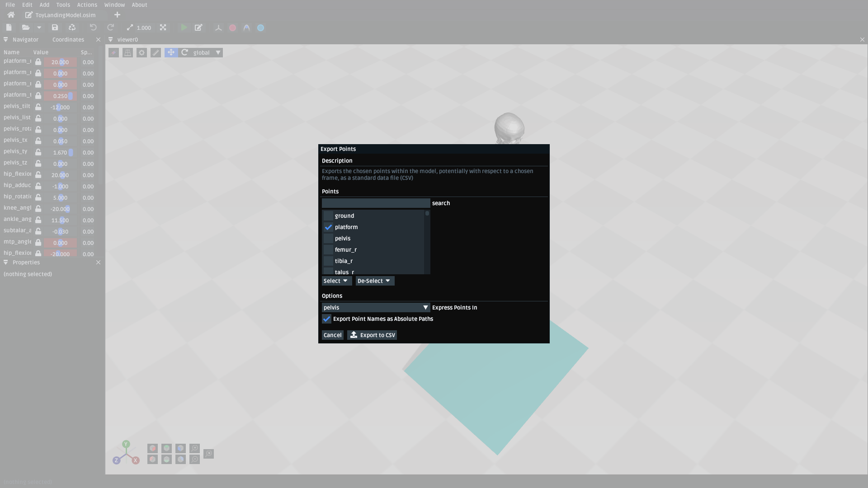
Task: Open the Select dropdown button
Action: (336, 281)
